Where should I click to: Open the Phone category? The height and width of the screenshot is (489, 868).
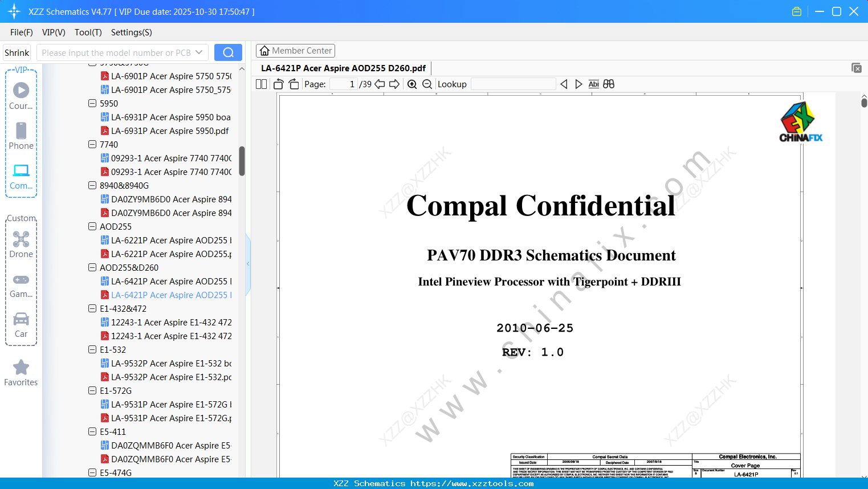pyautogui.click(x=21, y=136)
